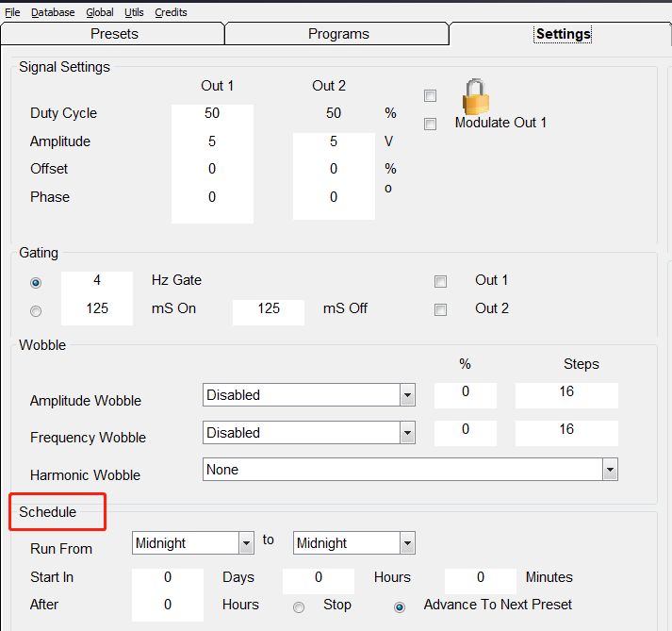672x631 pixels.
Task: Enable gating for Out 1
Action: click(x=440, y=281)
